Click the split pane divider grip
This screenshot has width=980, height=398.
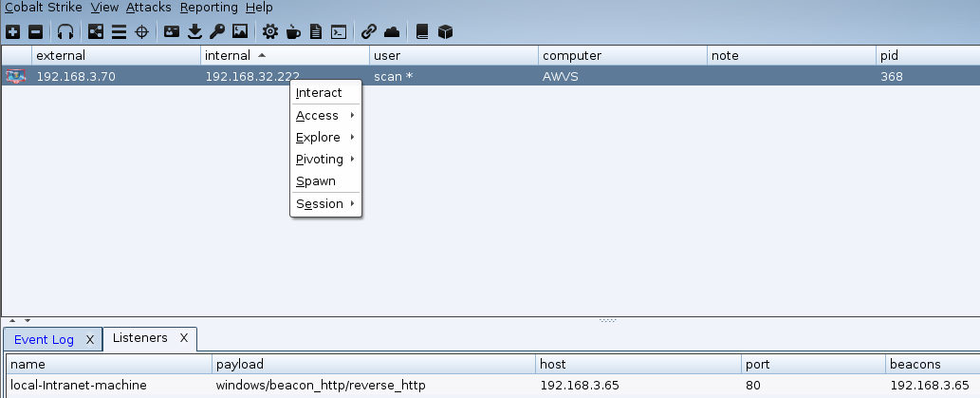(607, 320)
